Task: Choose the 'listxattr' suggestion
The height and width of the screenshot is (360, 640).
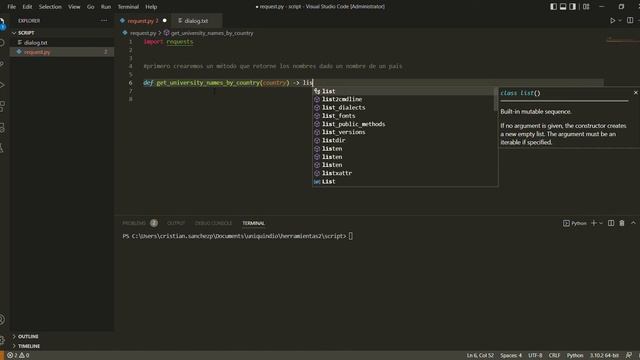Action: [x=405, y=173]
